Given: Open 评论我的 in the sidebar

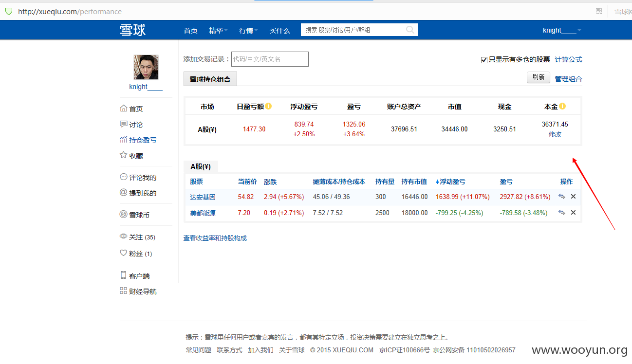Looking at the screenshot, I should [138, 178].
